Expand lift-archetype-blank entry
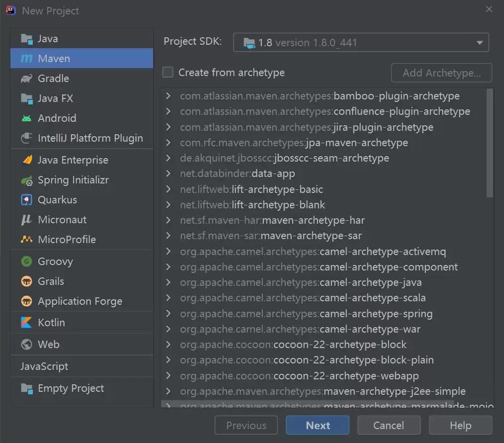504x443 pixels. (168, 204)
